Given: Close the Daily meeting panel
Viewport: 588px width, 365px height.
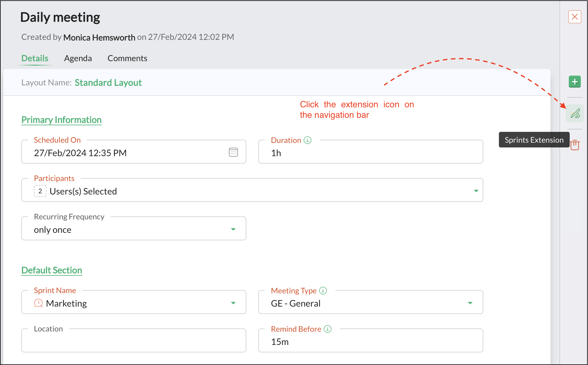Looking at the screenshot, I should [574, 17].
